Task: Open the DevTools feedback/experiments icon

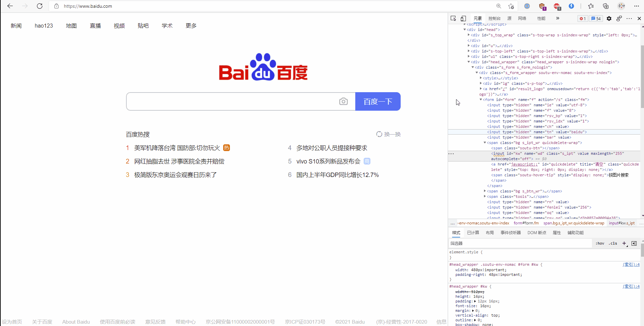Action: pyautogui.click(x=619, y=19)
